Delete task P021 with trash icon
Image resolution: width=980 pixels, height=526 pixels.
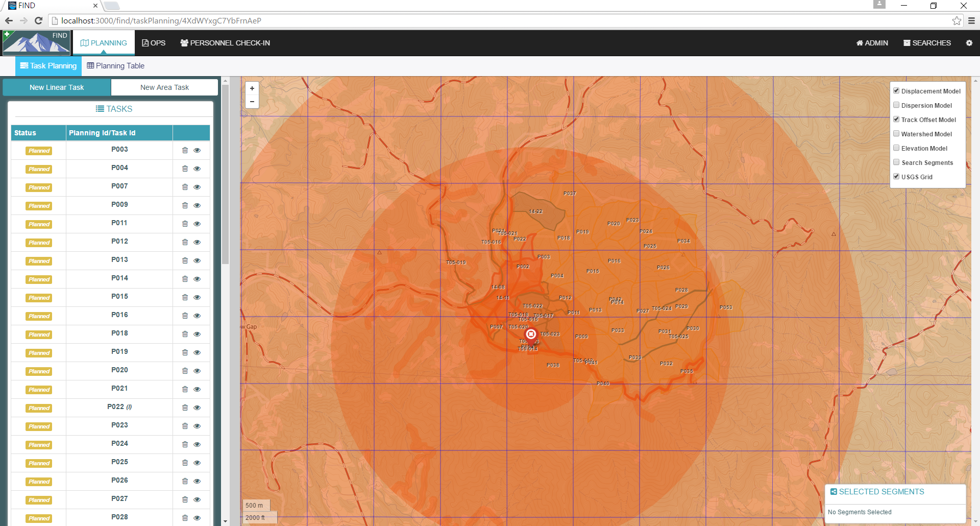(x=185, y=389)
